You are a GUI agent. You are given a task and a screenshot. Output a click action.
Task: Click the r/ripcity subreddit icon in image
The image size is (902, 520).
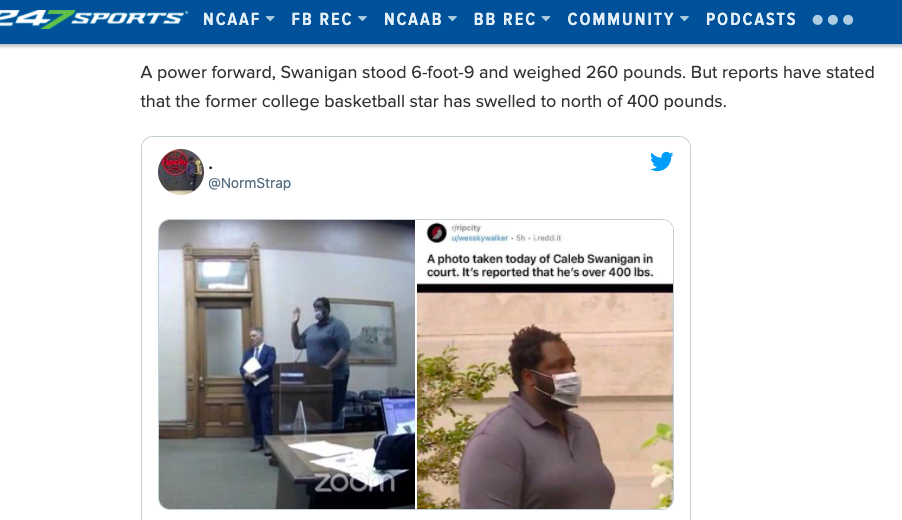tap(437, 233)
